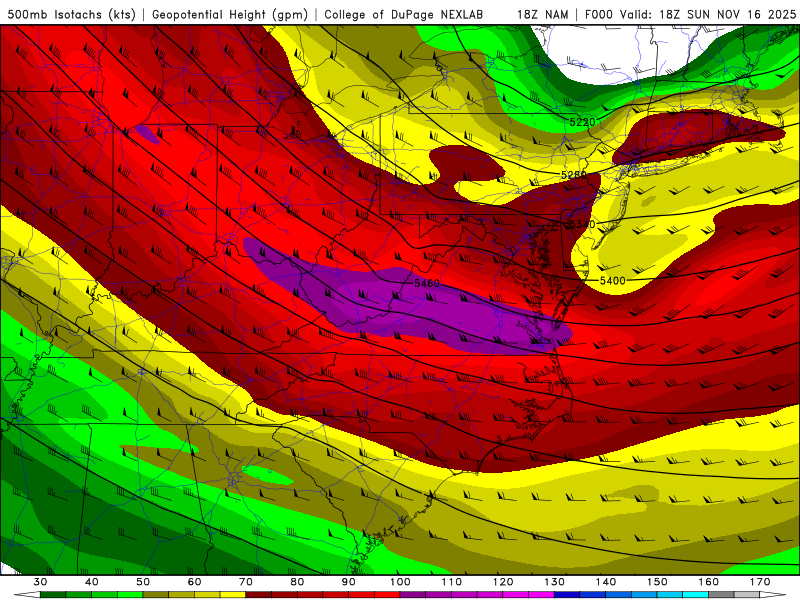
Task: Click the 140 value on the legend
Action: (606, 582)
